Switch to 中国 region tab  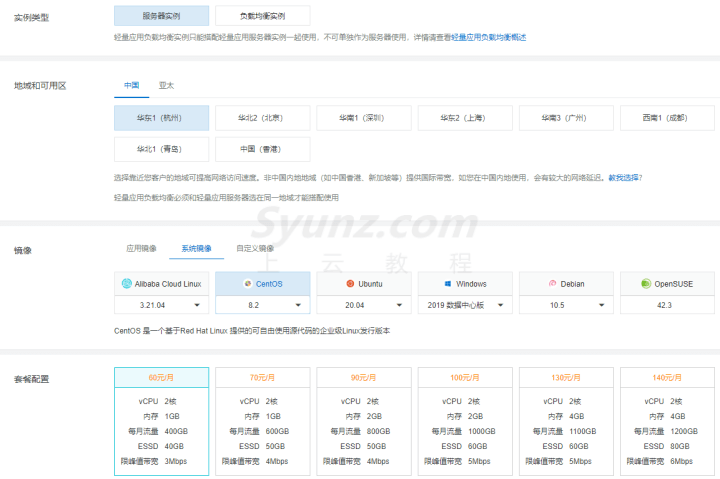pos(131,85)
